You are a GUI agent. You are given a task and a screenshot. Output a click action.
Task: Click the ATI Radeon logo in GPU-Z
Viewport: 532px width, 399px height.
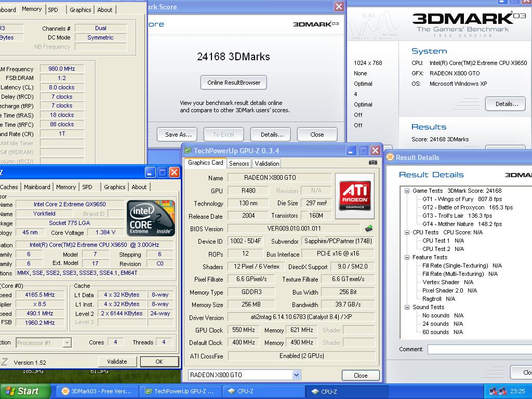(354, 196)
